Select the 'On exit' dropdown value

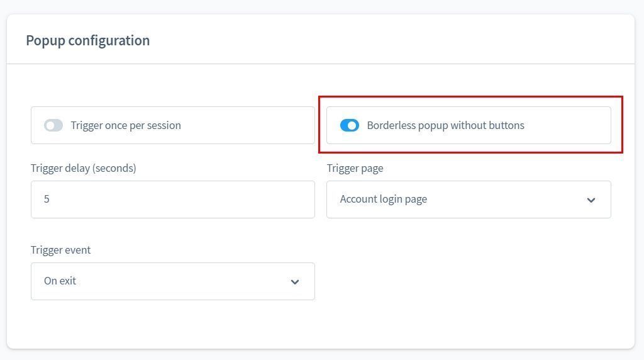[60, 281]
